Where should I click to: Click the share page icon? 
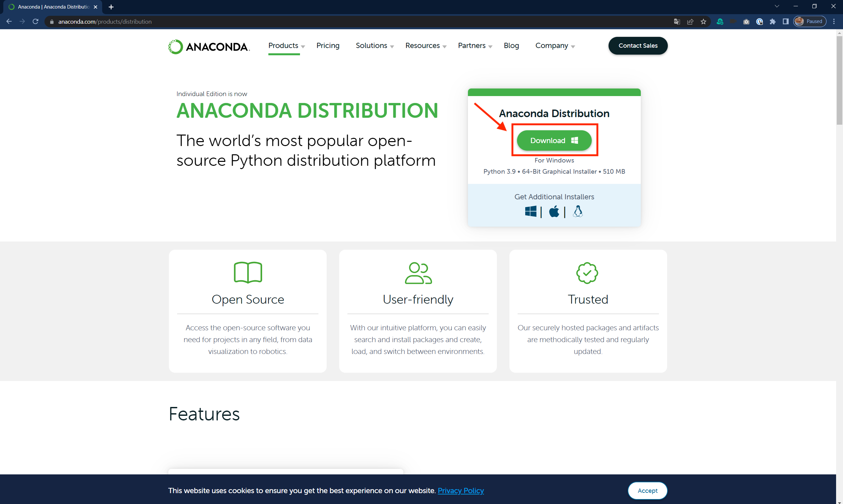coord(690,21)
